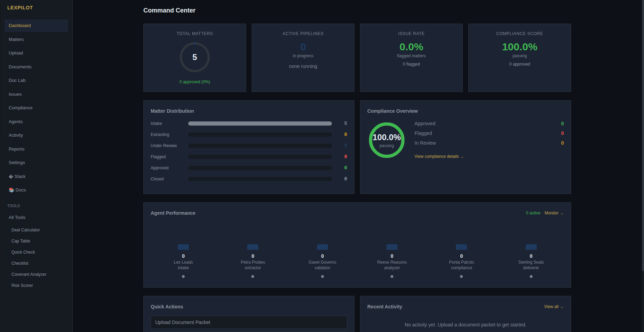This screenshot has height=332, width=644.
Task: Open the Quick Check tool
Action: (x=23, y=252)
